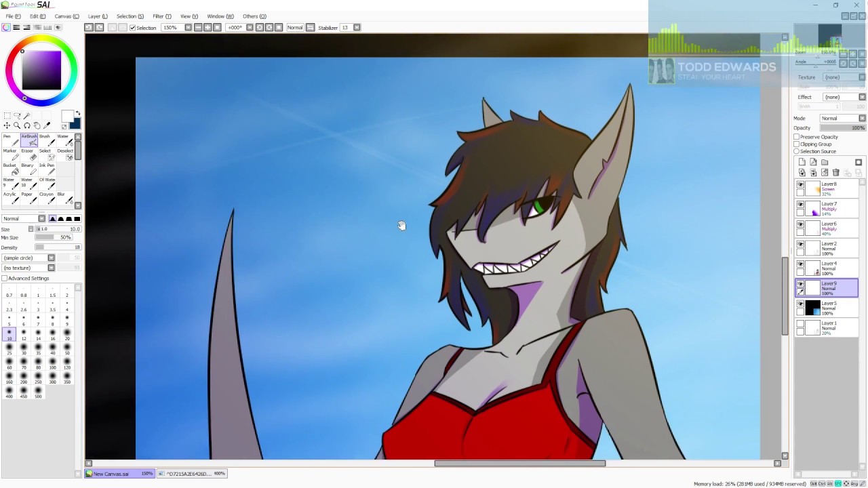Image resolution: width=868 pixels, height=488 pixels.
Task: Hide Layer8 with its eye icon
Action: [800, 185]
